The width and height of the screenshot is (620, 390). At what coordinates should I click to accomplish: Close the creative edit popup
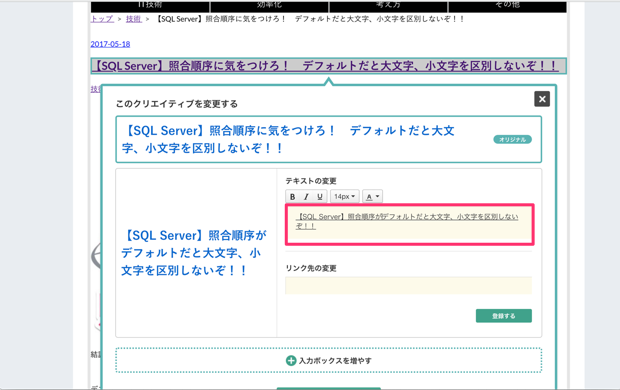[x=542, y=99]
